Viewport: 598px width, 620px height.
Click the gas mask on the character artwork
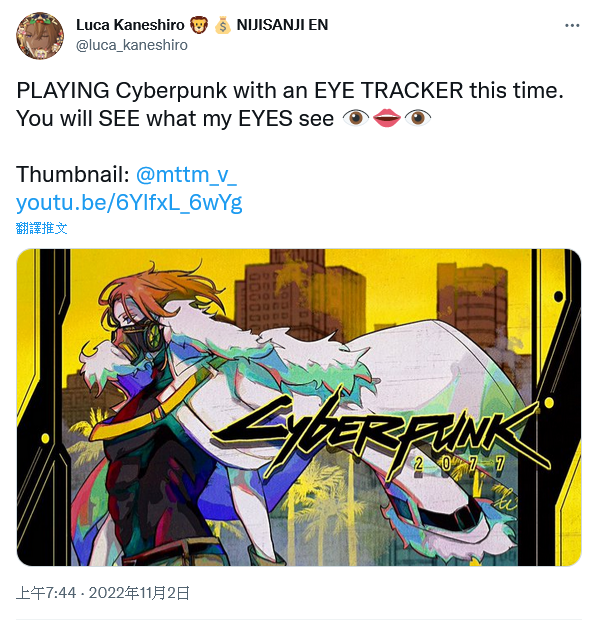click(136, 339)
